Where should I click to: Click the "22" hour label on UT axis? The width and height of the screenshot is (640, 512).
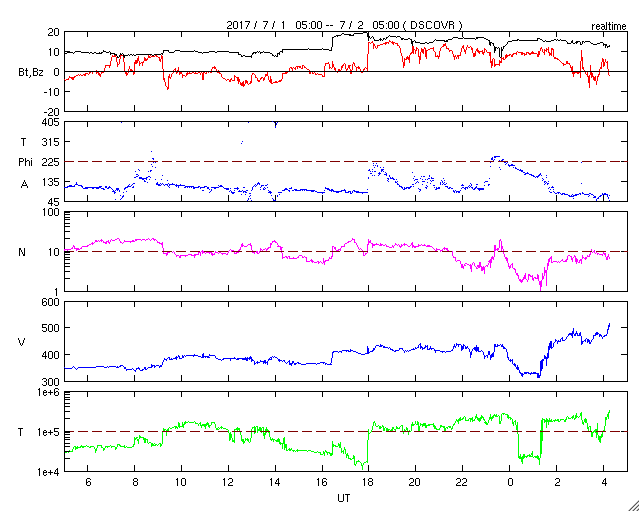pos(462,482)
